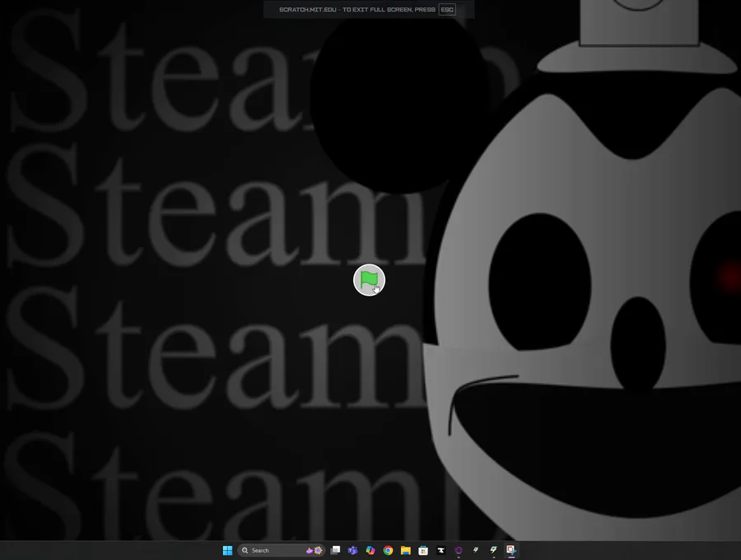Open Task View from the taskbar
Viewport: 741px width, 560px height.
[335, 550]
